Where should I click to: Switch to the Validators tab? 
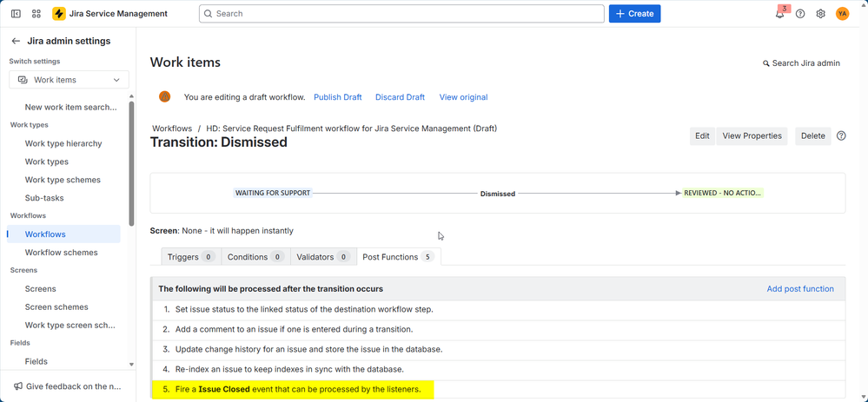[323, 257]
